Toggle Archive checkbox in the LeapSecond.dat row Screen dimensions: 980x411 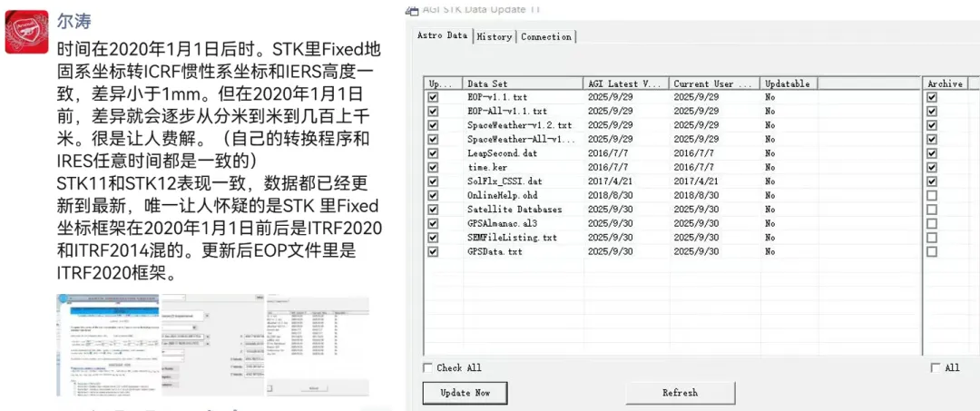tap(932, 153)
